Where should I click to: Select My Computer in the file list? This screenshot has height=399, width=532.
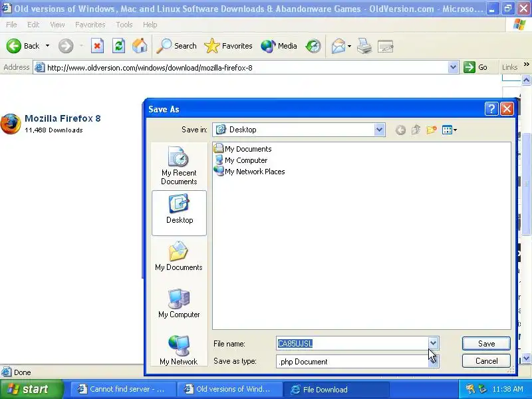point(241,160)
